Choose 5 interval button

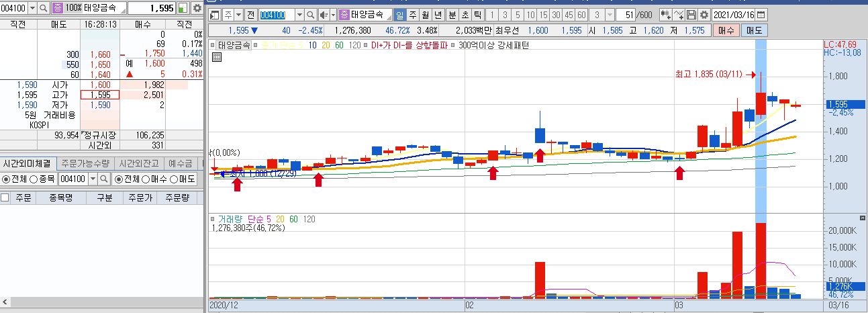[518, 14]
